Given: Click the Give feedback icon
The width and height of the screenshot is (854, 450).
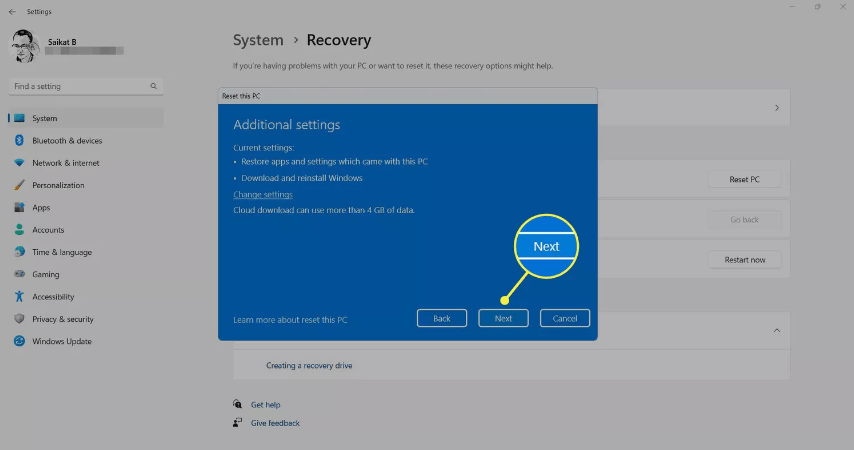Looking at the screenshot, I should click(237, 423).
